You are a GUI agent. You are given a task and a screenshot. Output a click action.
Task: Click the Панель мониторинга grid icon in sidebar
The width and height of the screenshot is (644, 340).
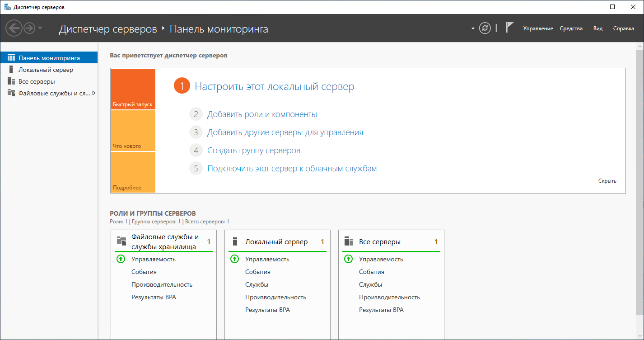point(11,58)
